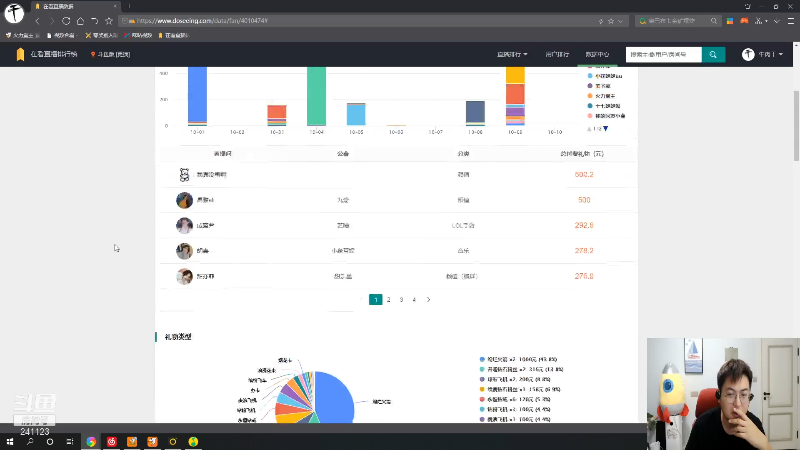The image size is (800, 450).
Task: Click the undo-close-tab arrow icon
Action: click(94, 21)
